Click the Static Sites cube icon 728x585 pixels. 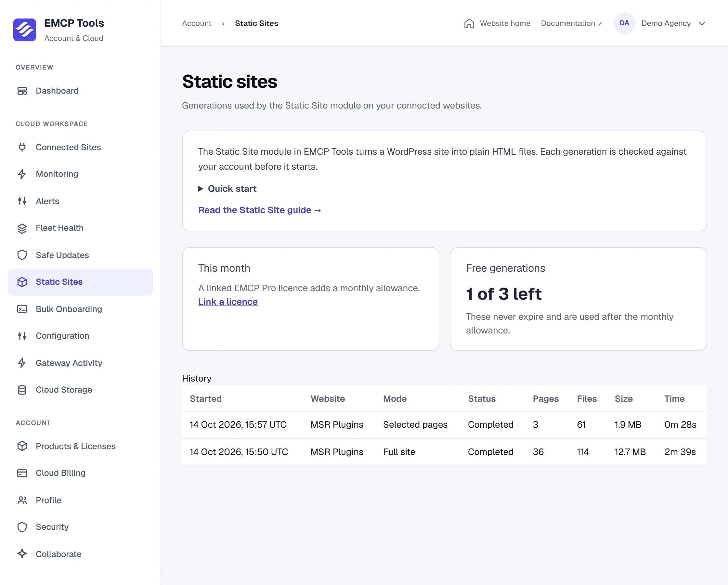pos(22,282)
